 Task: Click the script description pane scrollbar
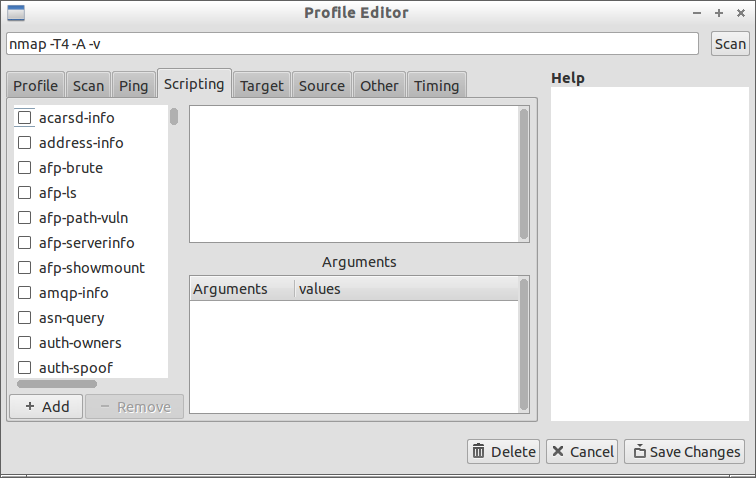[524, 174]
